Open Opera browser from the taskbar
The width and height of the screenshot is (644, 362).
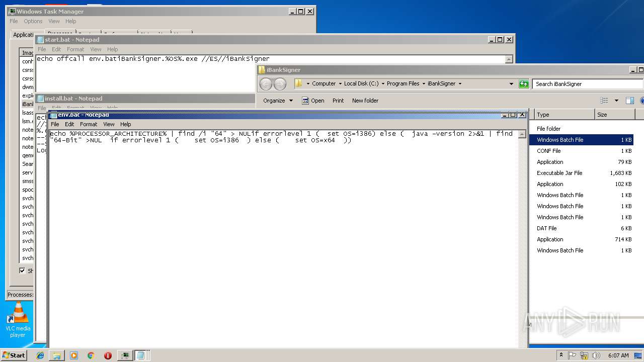[108, 355]
